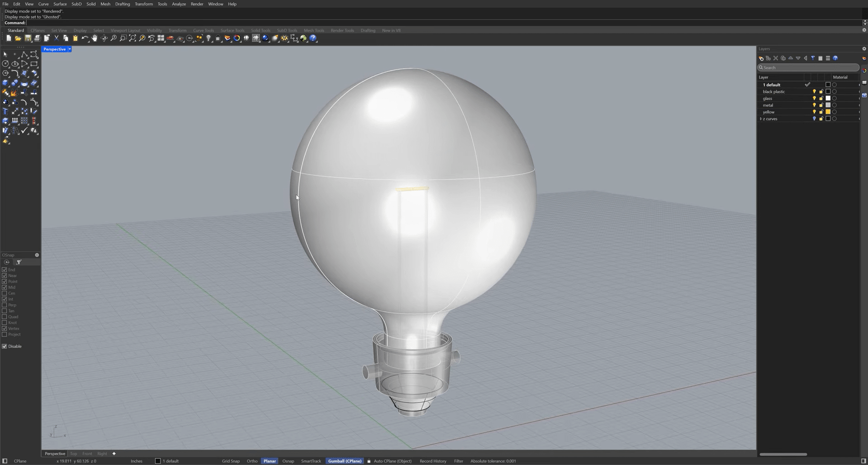Screen dimensions: 868x465
Task: Click the Circle drawing tool
Action: click(x=5, y=64)
